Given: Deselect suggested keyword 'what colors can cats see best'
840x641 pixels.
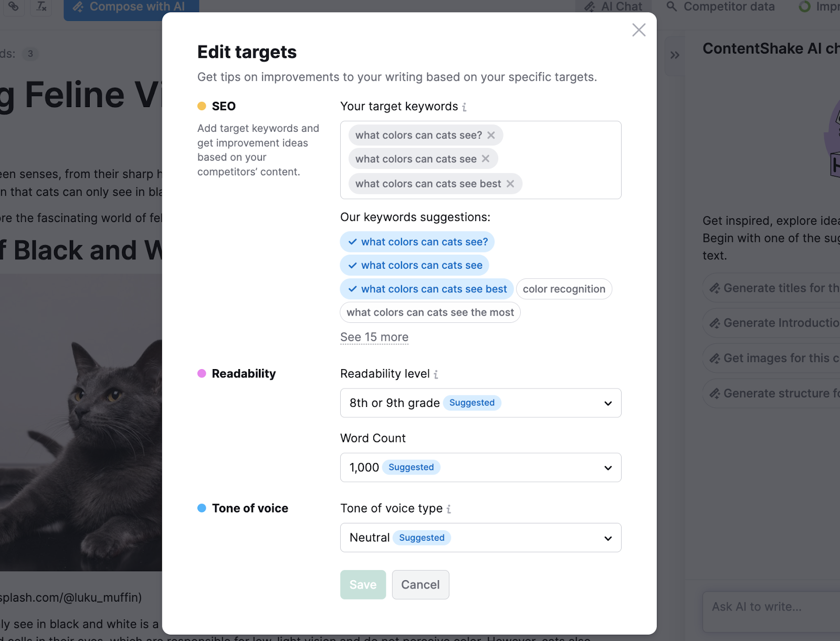Looking at the screenshot, I should click(x=427, y=289).
